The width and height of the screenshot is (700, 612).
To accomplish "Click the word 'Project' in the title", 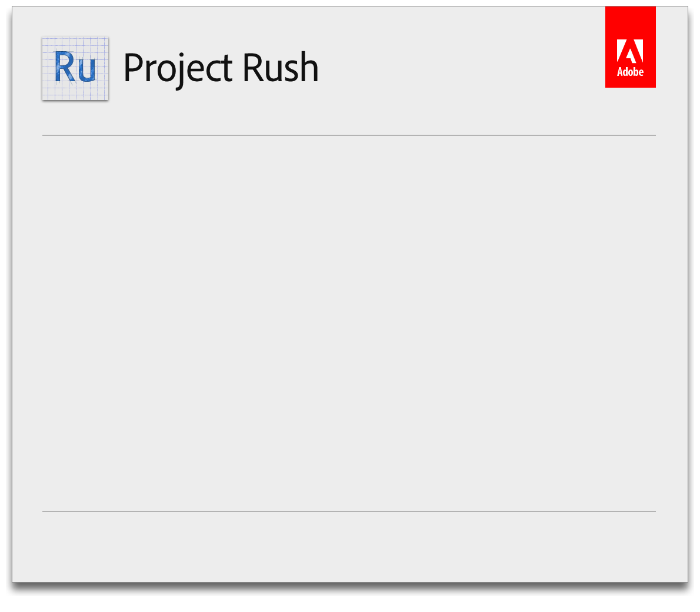I will pos(178,68).
